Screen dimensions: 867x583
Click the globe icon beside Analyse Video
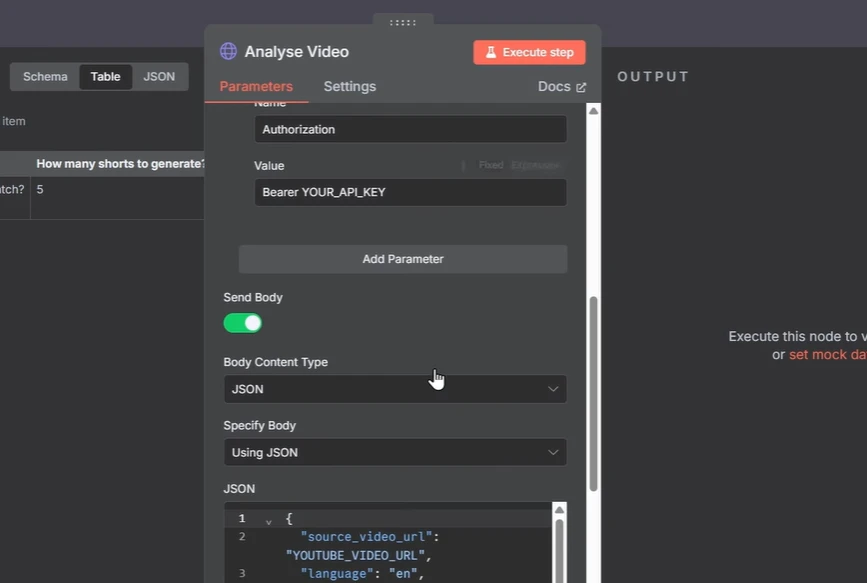tap(228, 51)
